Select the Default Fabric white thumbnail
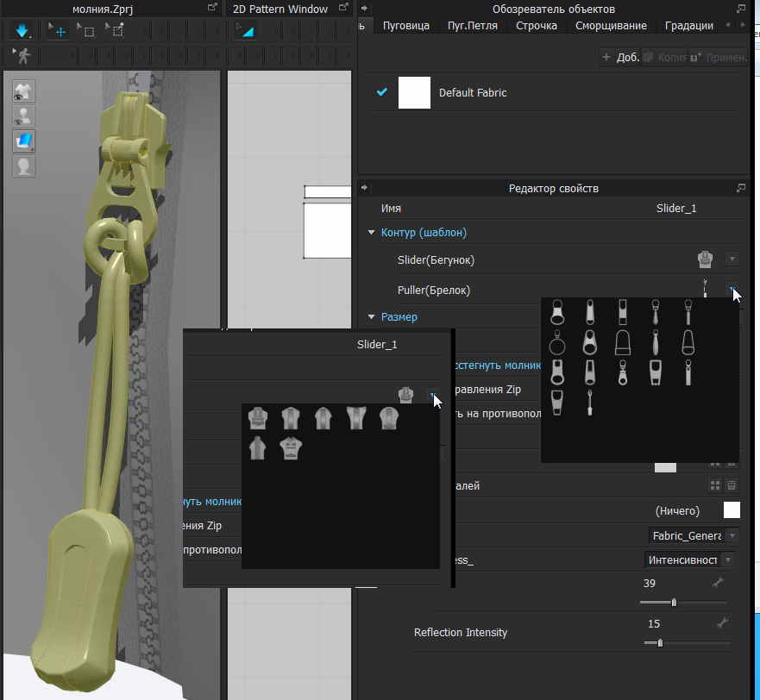The height and width of the screenshot is (700, 760). (414, 92)
